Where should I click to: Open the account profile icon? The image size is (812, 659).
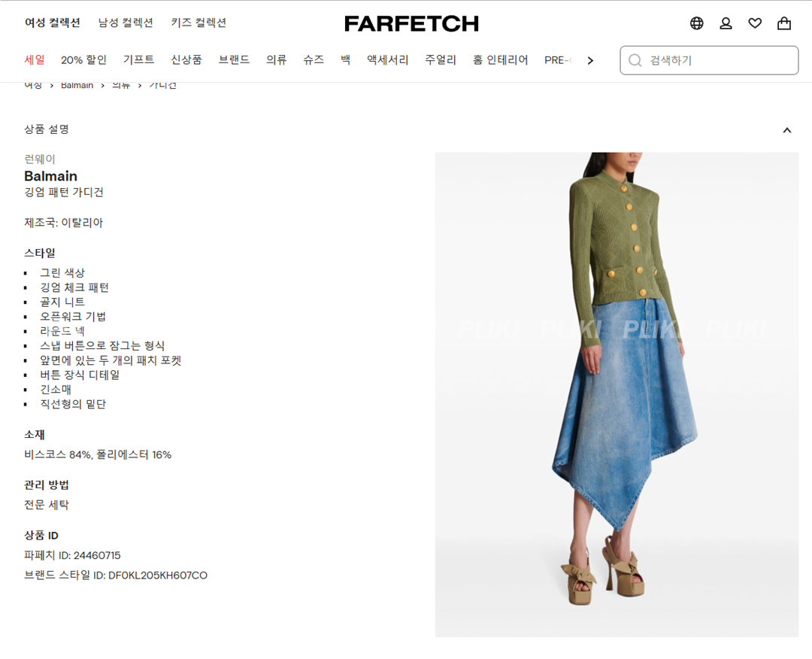point(726,23)
